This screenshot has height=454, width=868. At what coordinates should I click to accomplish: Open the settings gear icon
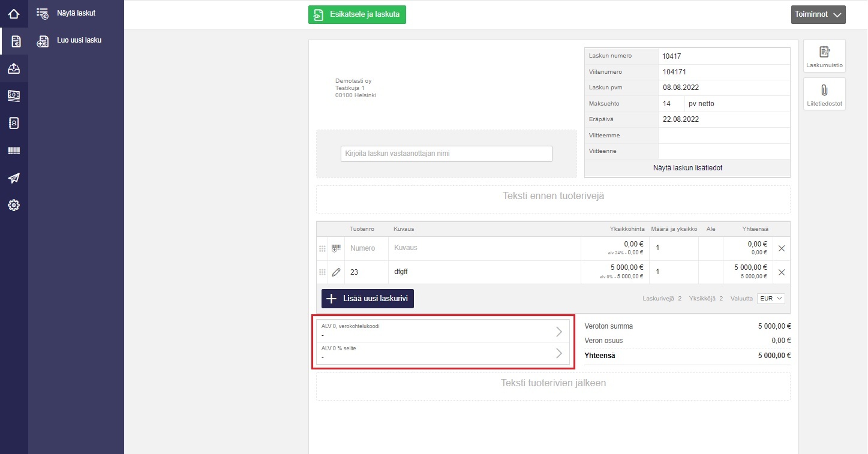14,205
